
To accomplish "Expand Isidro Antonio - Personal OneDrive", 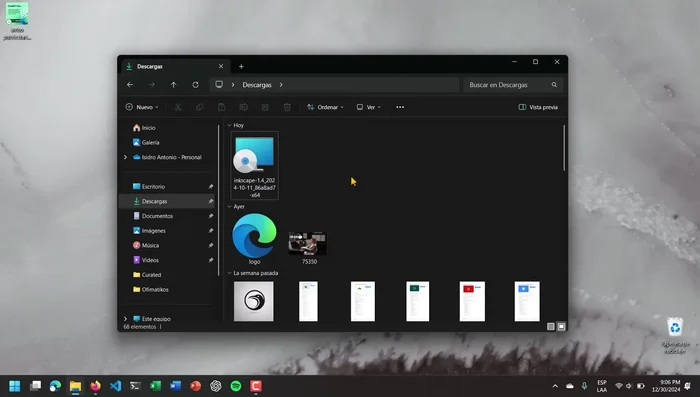I will pos(125,157).
